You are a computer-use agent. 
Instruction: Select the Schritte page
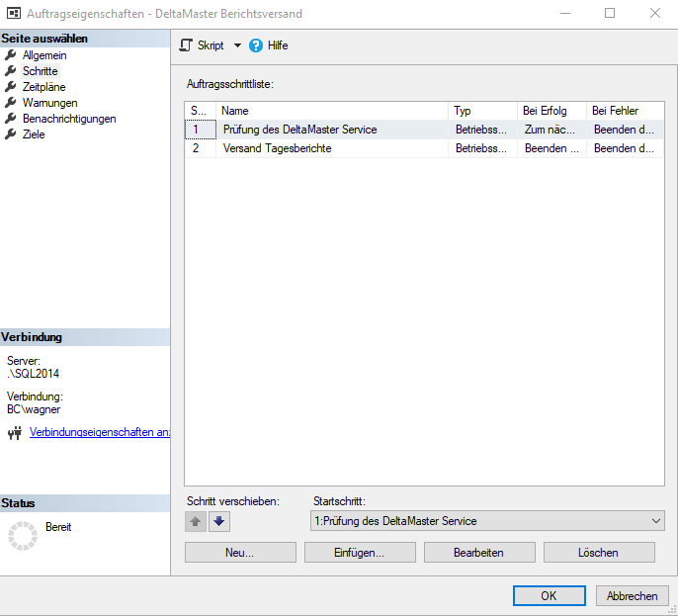click(40, 71)
